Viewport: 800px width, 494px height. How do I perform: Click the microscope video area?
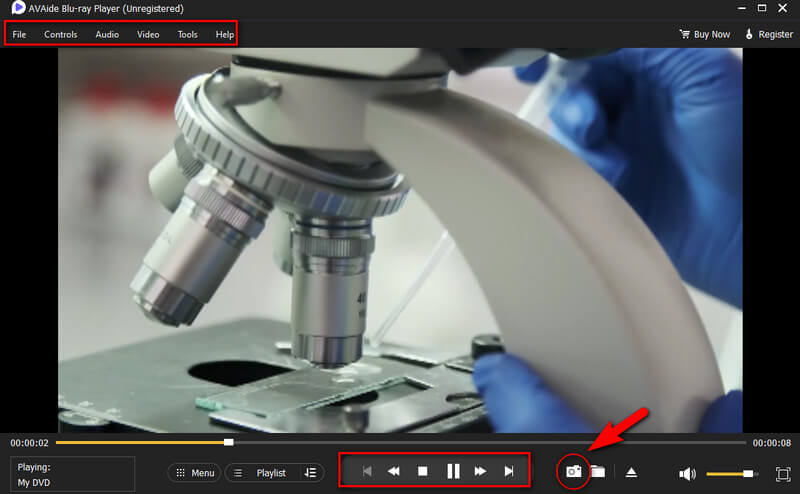coord(400,240)
